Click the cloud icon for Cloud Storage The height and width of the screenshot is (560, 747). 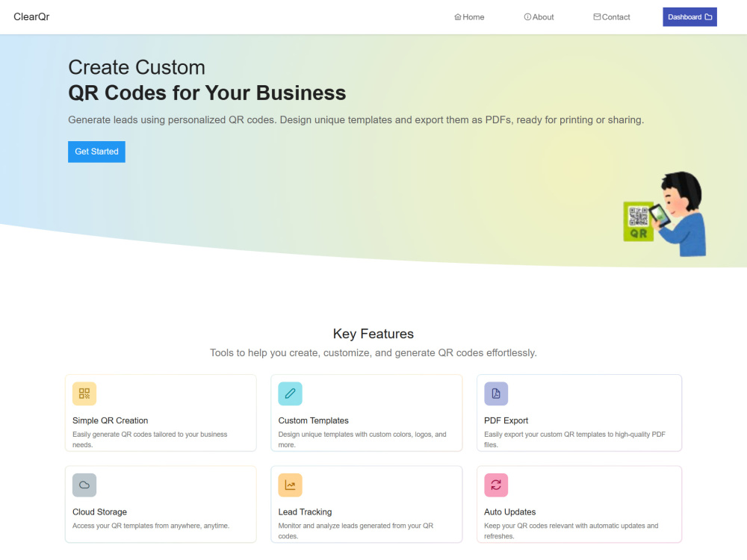(84, 485)
